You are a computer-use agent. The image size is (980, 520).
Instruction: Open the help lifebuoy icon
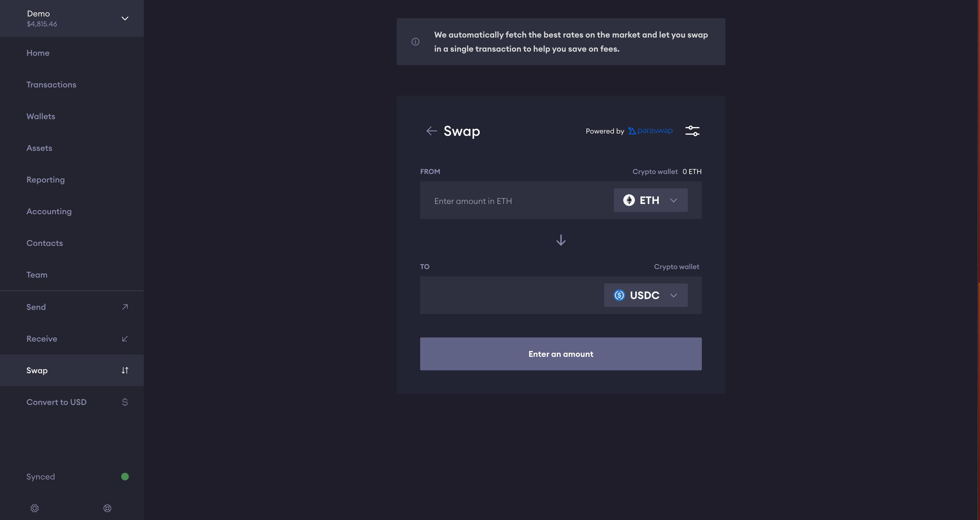tap(107, 508)
